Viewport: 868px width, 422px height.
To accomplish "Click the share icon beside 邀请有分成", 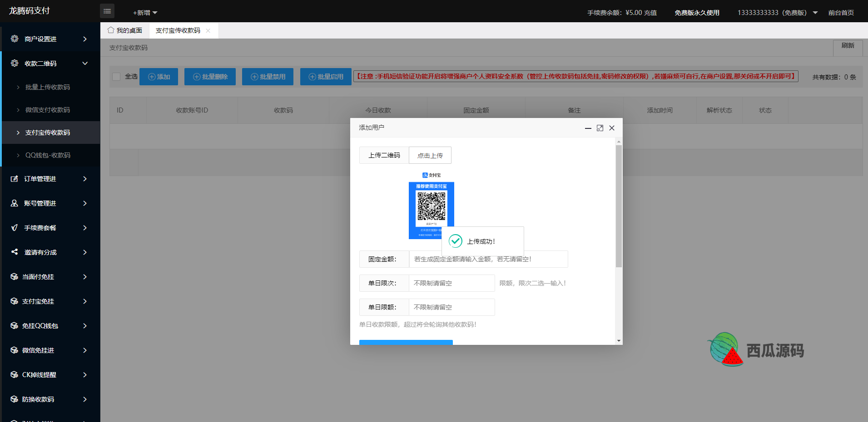I will (x=15, y=252).
